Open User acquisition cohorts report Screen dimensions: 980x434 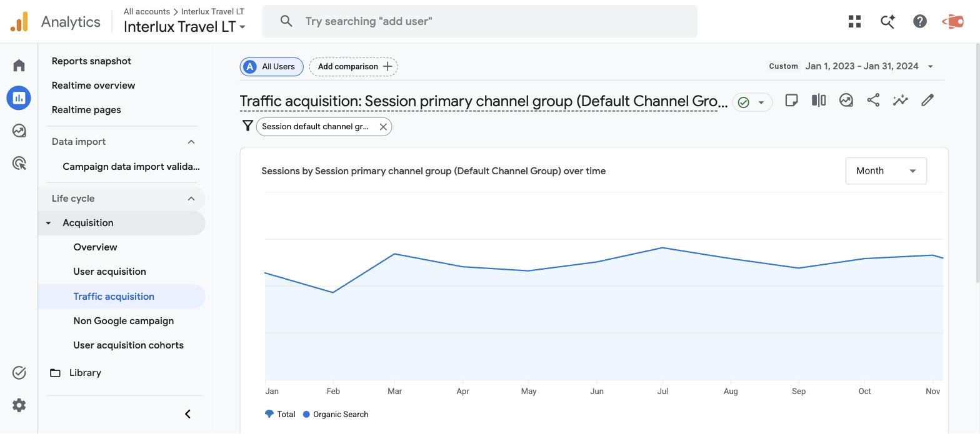tap(128, 345)
